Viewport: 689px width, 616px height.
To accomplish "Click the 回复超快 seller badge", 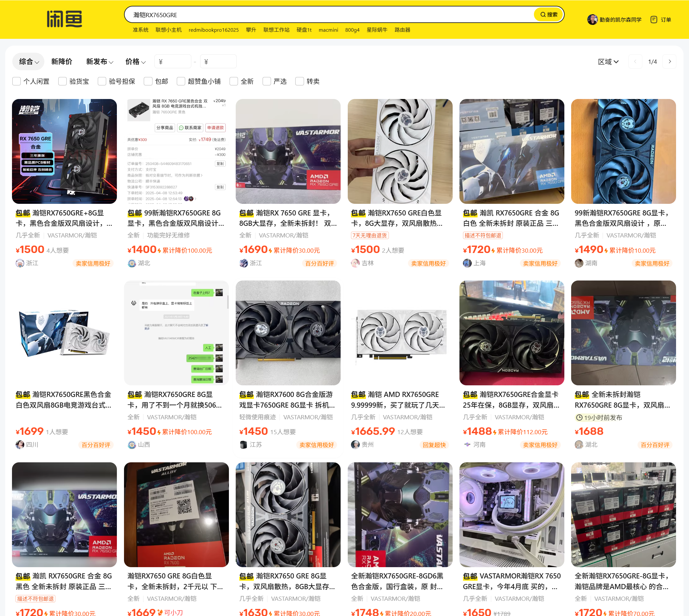I will click(434, 445).
